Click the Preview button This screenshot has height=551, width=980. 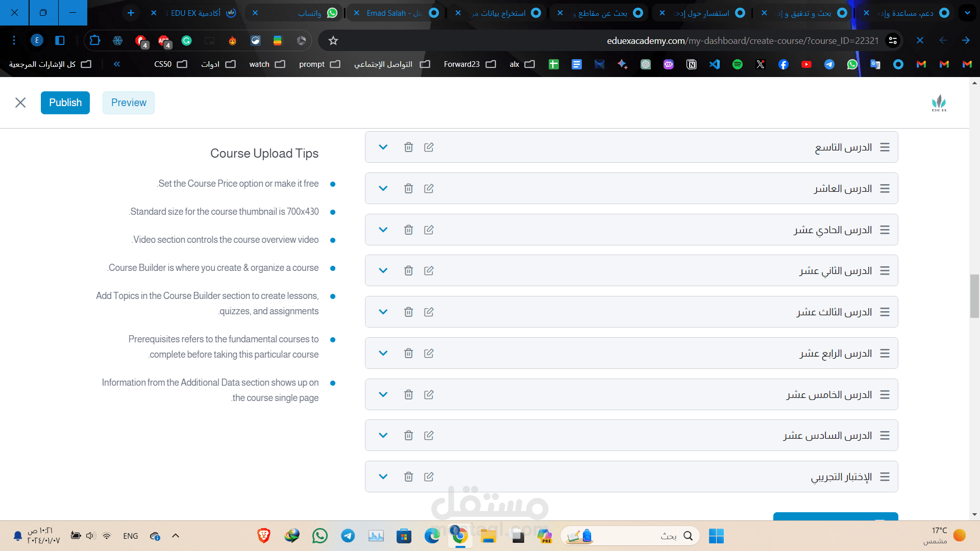[129, 103]
